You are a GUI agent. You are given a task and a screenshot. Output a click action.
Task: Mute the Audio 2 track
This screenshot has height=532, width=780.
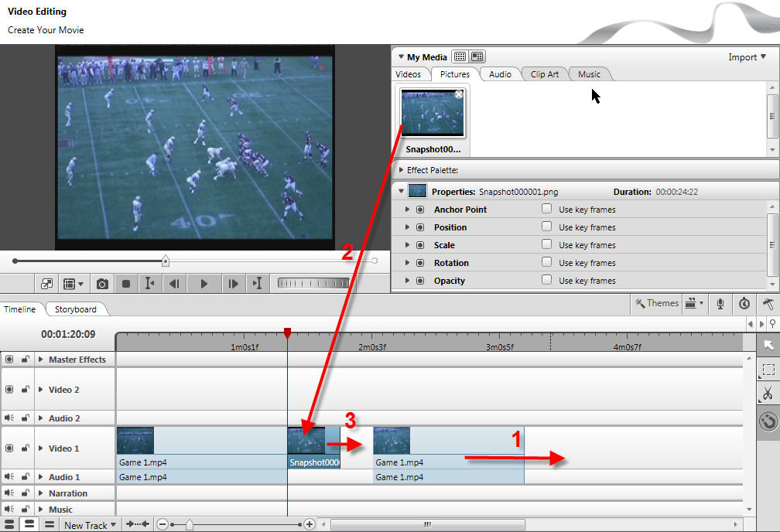[9, 418]
